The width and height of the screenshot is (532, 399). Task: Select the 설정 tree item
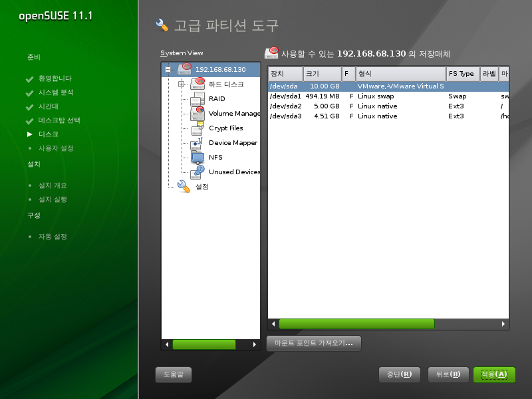[202, 187]
